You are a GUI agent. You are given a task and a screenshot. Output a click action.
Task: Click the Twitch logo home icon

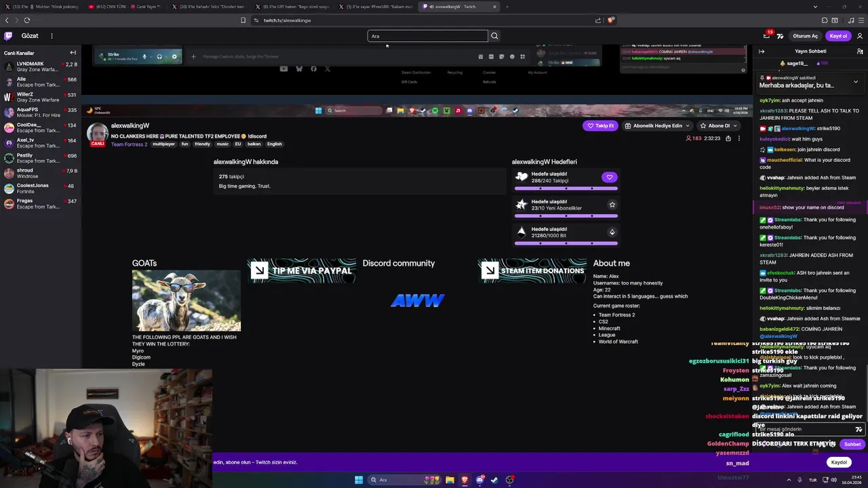tap(8, 36)
